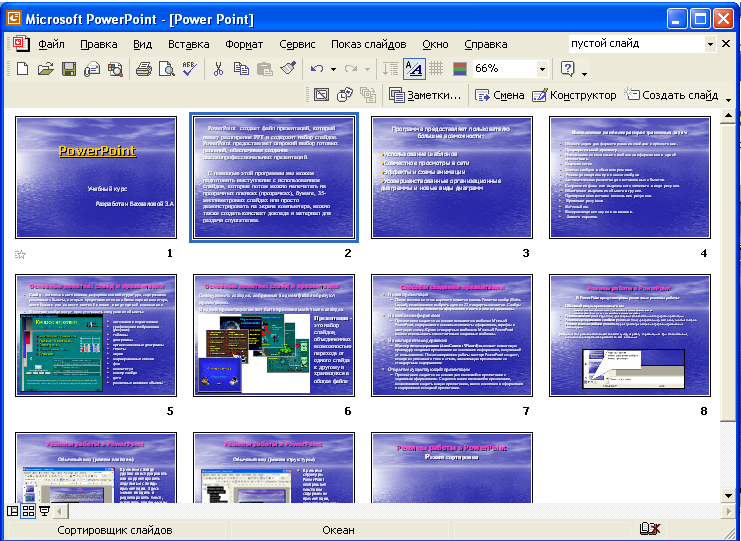This screenshot has width=741, height=541.
Task: Click the Help question mark icon
Action: pos(567,69)
